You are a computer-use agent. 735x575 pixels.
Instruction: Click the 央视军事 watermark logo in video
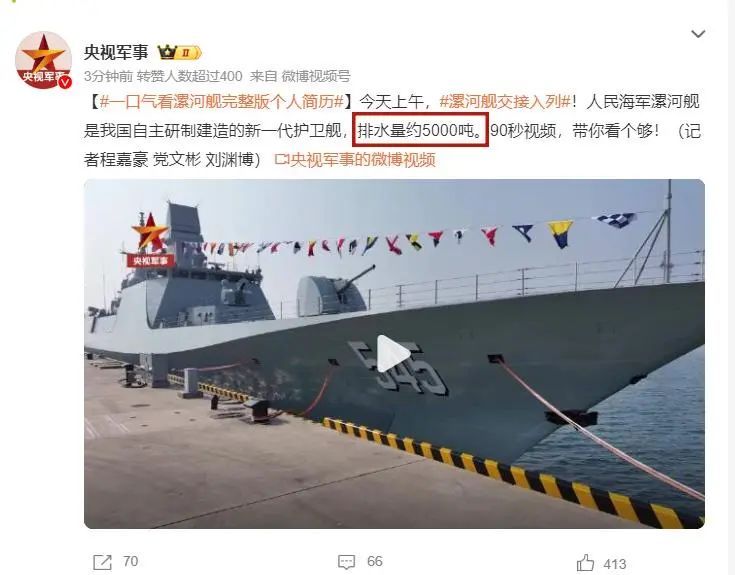pos(150,240)
